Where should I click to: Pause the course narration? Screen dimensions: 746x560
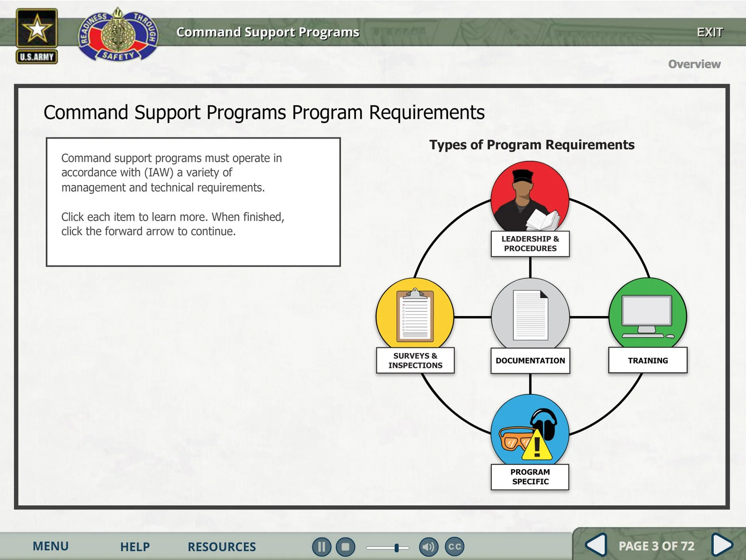coord(321,547)
